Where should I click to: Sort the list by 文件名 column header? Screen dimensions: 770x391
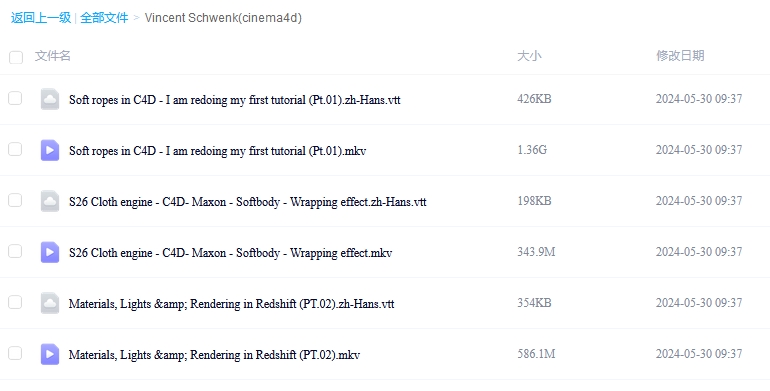click(53, 56)
